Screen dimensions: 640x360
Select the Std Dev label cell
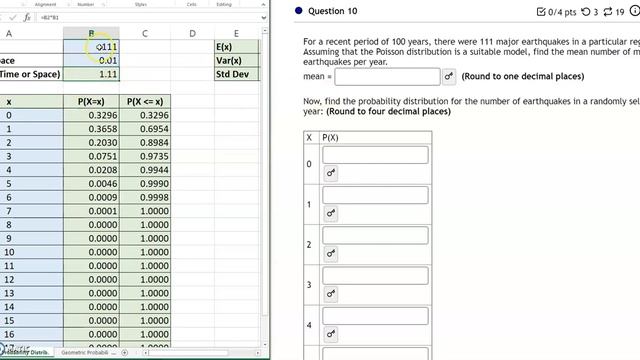coord(236,74)
